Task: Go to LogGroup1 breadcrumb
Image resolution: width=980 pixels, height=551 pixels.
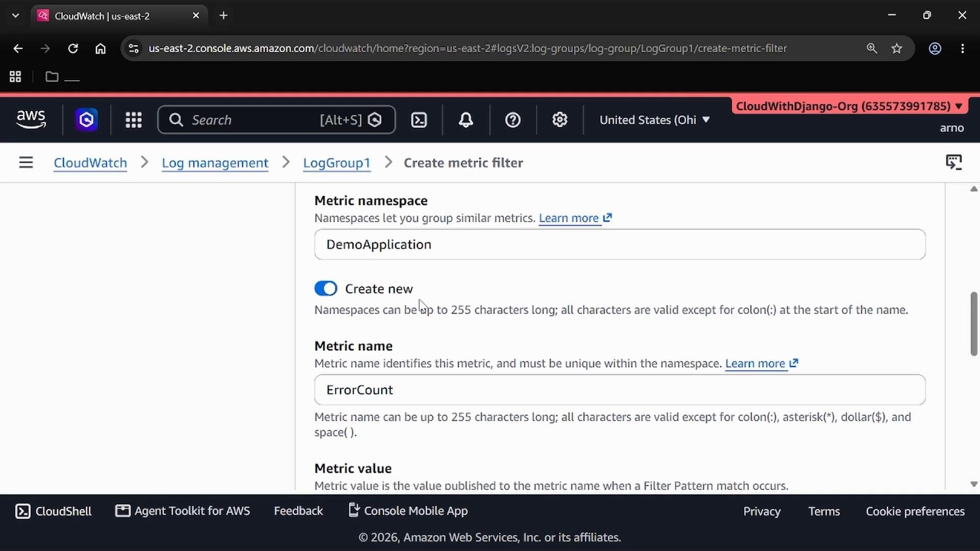Action: [336, 163]
